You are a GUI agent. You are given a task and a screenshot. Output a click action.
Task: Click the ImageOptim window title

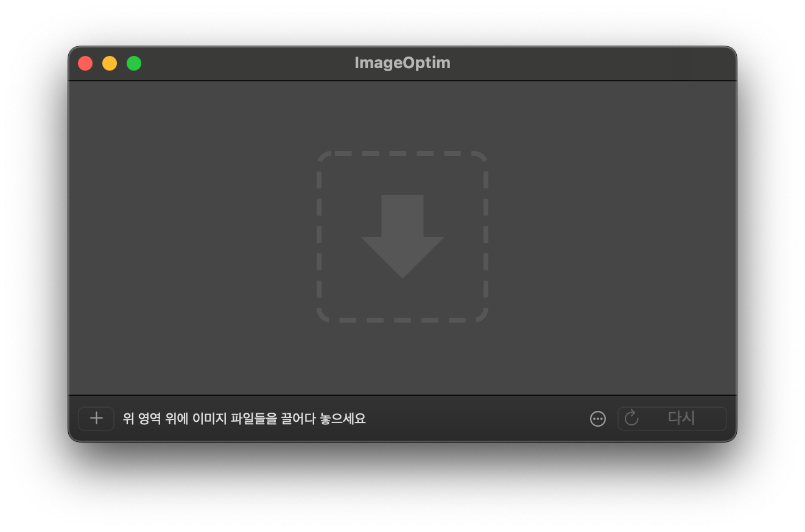[x=402, y=63]
